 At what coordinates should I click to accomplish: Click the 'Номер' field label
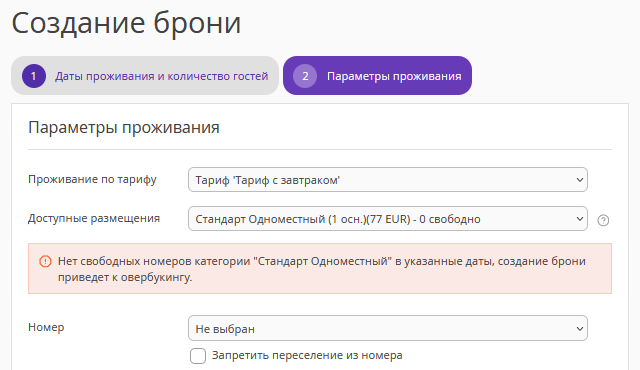pyautogui.click(x=46, y=327)
